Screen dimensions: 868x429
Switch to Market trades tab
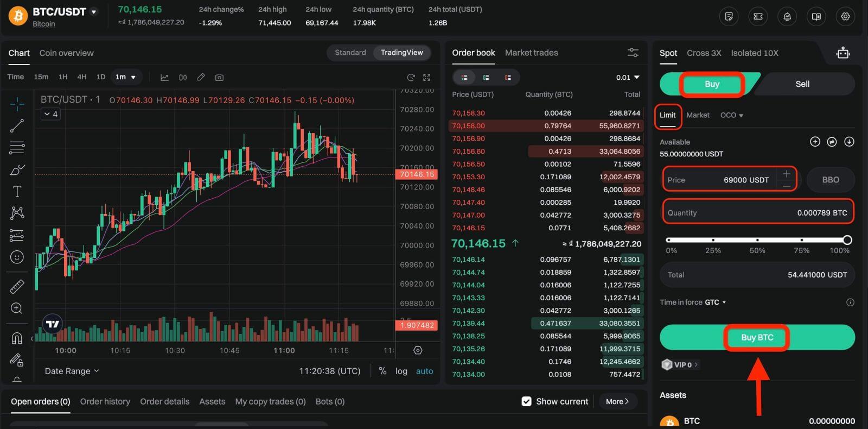click(x=531, y=53)
